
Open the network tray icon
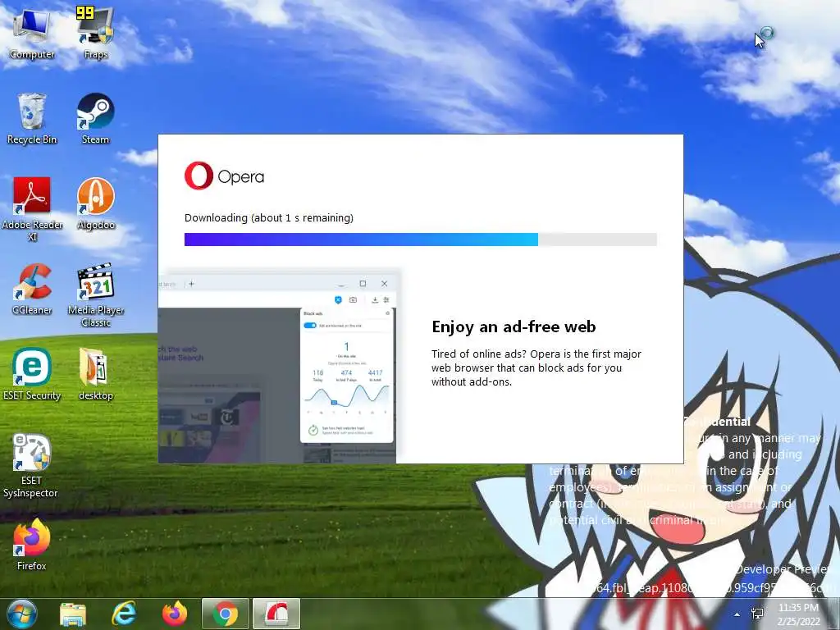(757, 614)
